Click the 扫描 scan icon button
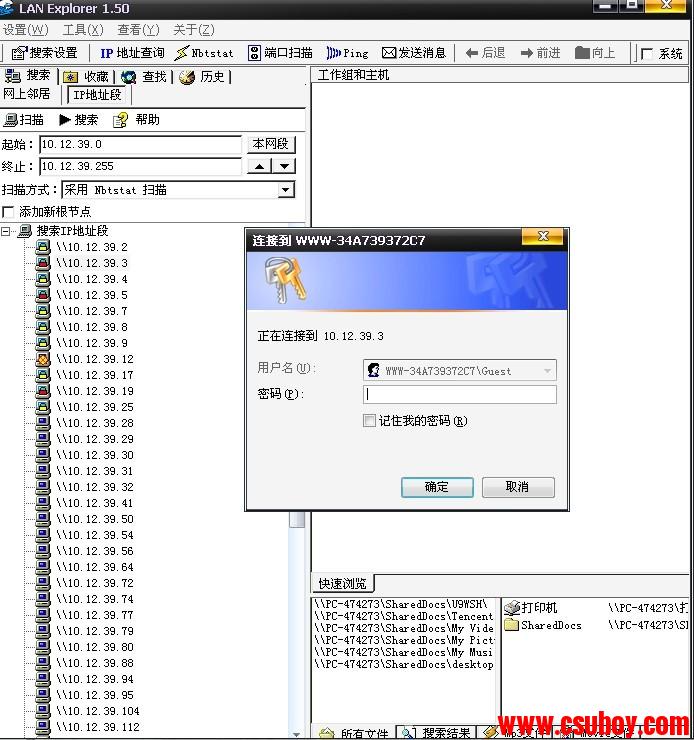694x740 pixels. pyautogui.click(x=24, y=120)
